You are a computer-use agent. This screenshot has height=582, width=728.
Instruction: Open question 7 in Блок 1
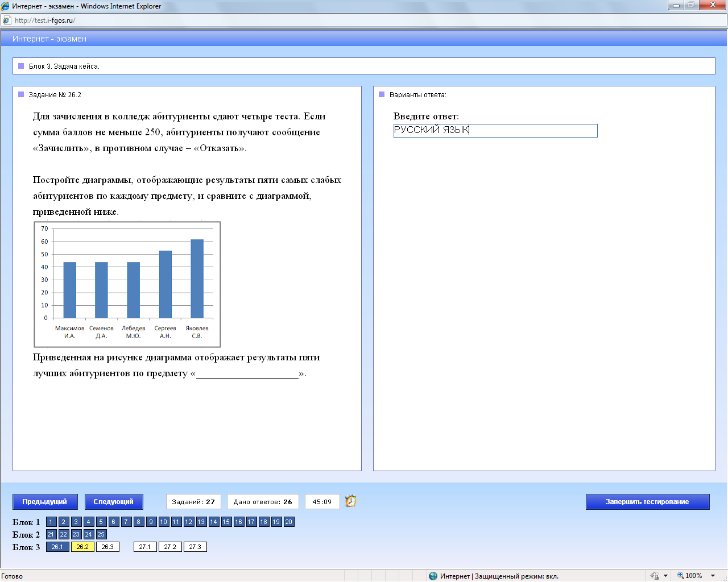coord(126,522)
